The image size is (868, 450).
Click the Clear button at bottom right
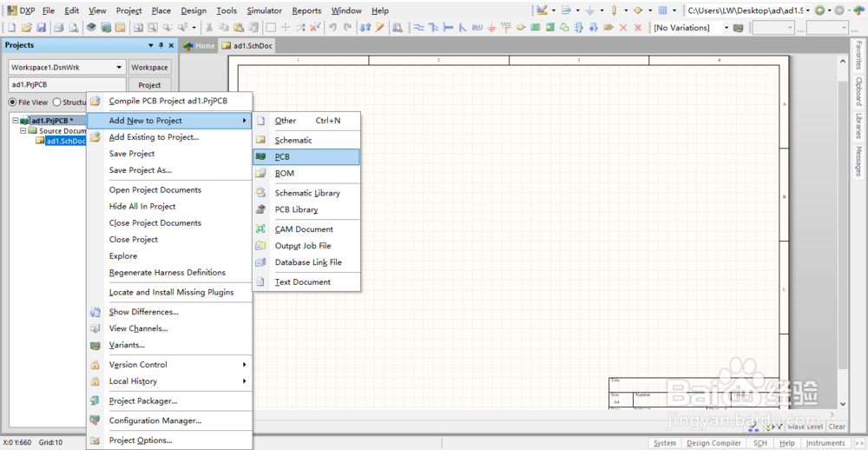[x=837, y=427]
